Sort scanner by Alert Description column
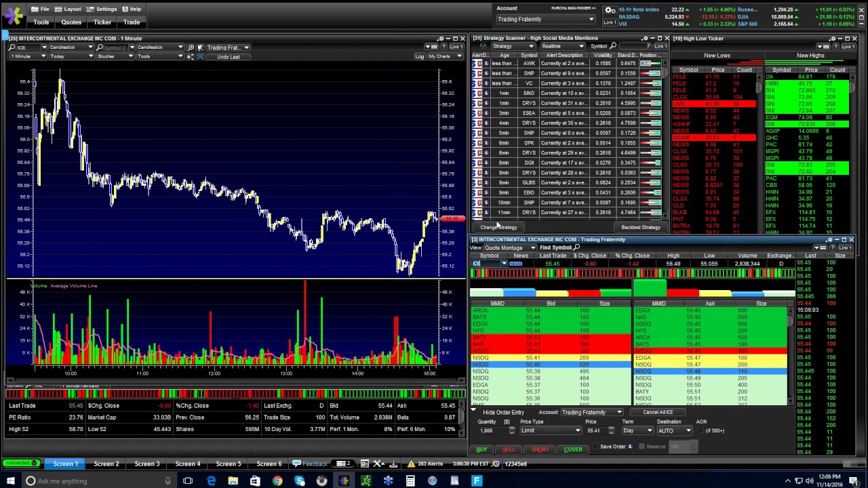Screen dimensions: 868x488 click(x=564, y=55)
